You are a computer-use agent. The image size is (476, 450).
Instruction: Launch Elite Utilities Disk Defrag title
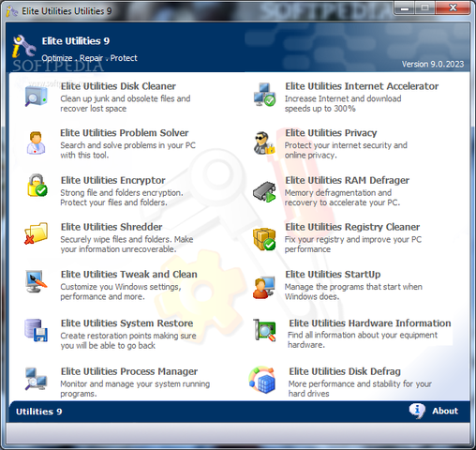345,371
